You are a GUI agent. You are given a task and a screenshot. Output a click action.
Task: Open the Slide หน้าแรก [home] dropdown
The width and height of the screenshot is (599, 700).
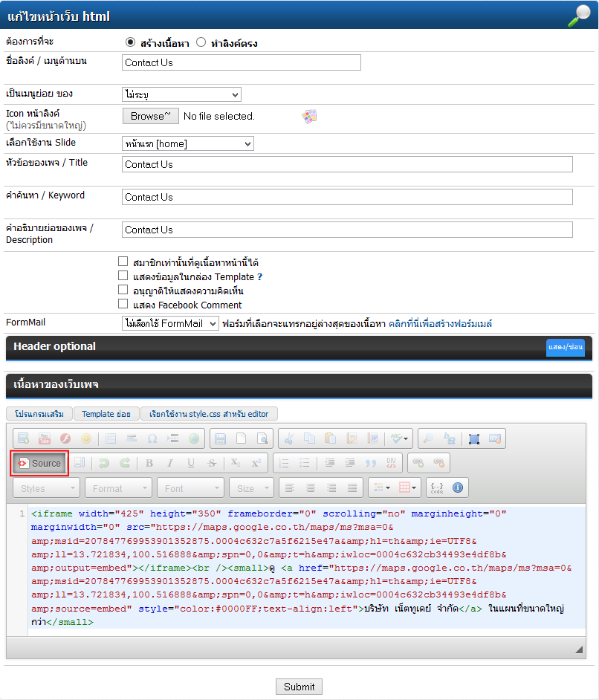(x=188, y=143)
